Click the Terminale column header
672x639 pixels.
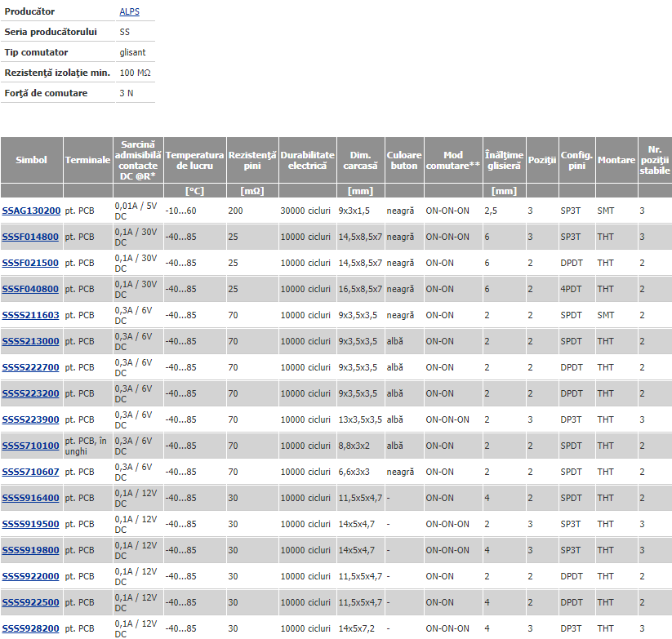(88, 160)
